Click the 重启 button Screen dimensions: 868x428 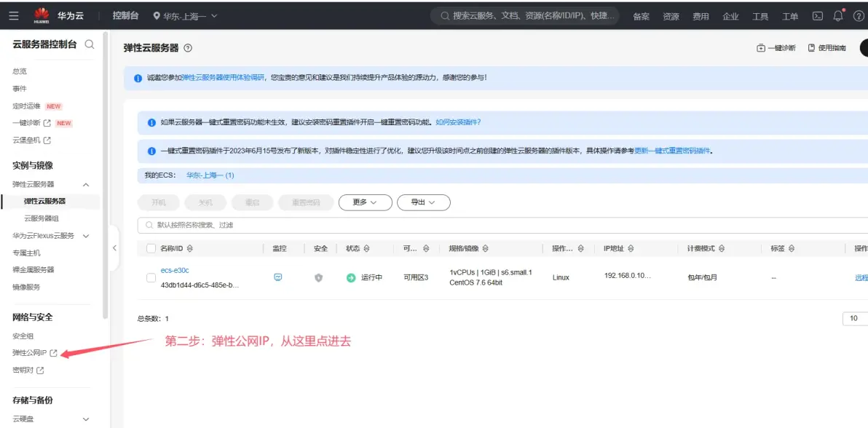coord(253,202)
